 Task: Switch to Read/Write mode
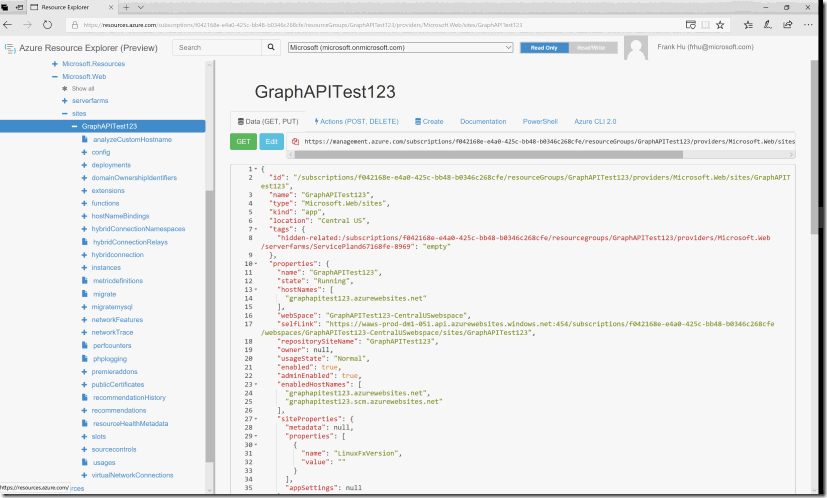click(591, 48)
